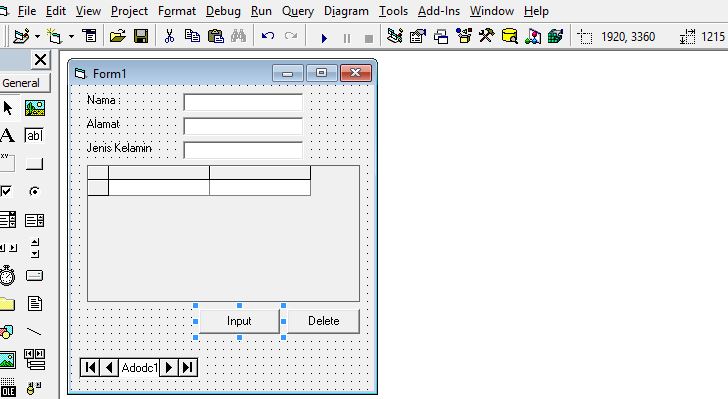Viewport: 728px width, 399px height.
Task: Select the VScrollBar control tool
Action: 35,248
